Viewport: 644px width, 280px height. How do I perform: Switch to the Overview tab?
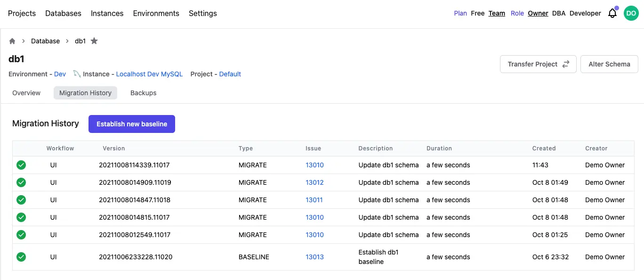pyautogui.click(x=26, y=93)
